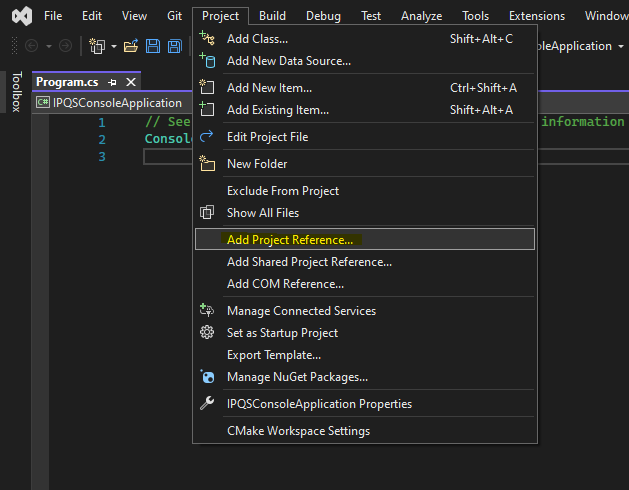Click the Save floppy disk icon

click(153, 46)
